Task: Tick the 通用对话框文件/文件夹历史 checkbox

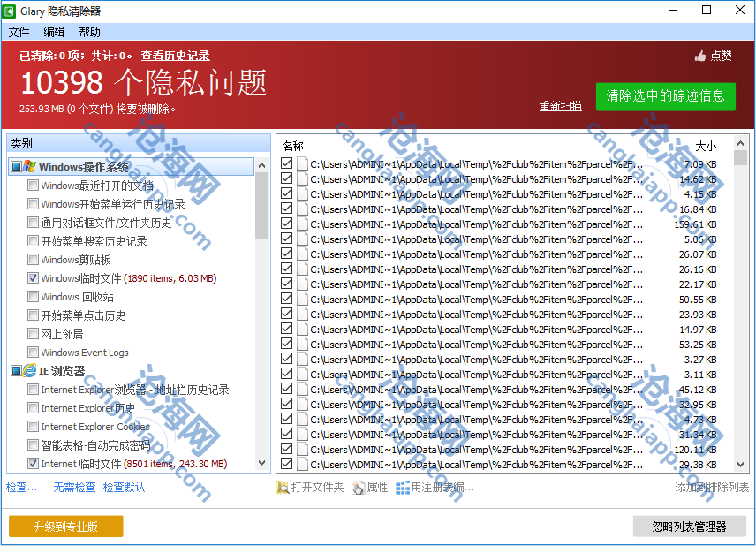Action: (x=33, y=223)
